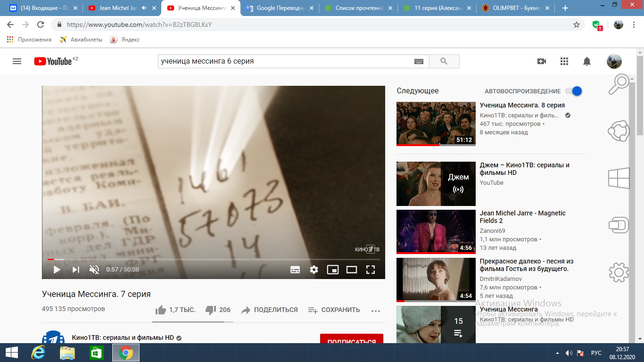Click СОХРАНИТЬ to save the video
The height and width of the screenshot is (362, 644).
334,310
